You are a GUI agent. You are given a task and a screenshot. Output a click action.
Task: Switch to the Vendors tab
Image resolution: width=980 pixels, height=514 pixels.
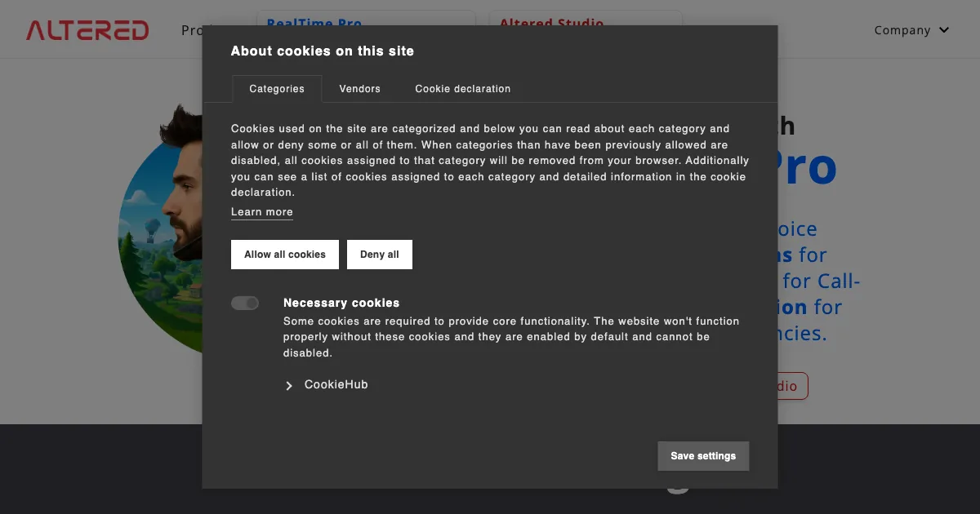coord(359,89)
